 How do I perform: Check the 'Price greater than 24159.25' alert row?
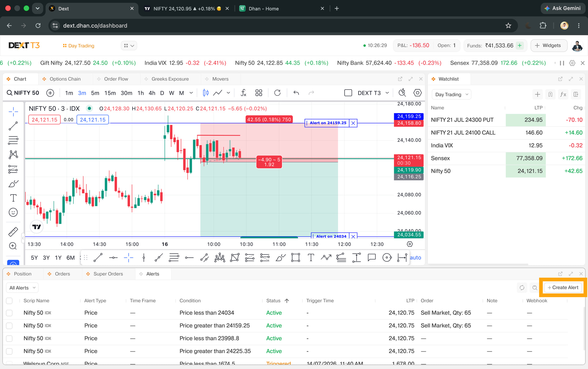(x=9, y=326)
